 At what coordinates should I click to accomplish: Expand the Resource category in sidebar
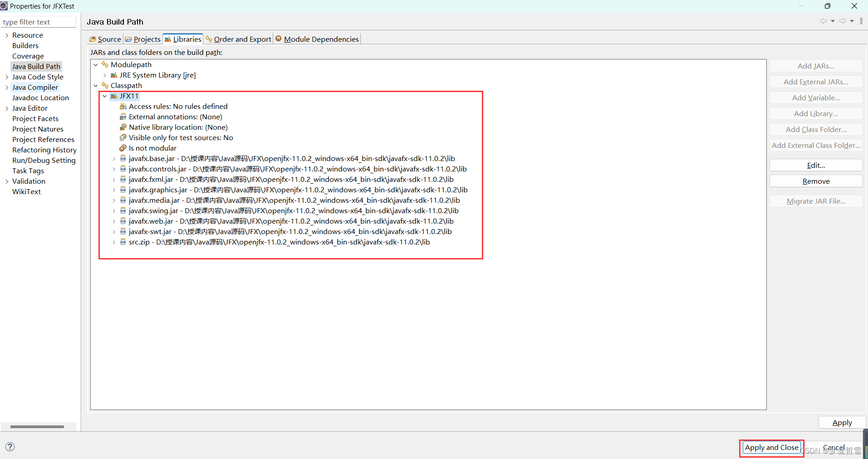pos(7,35)
